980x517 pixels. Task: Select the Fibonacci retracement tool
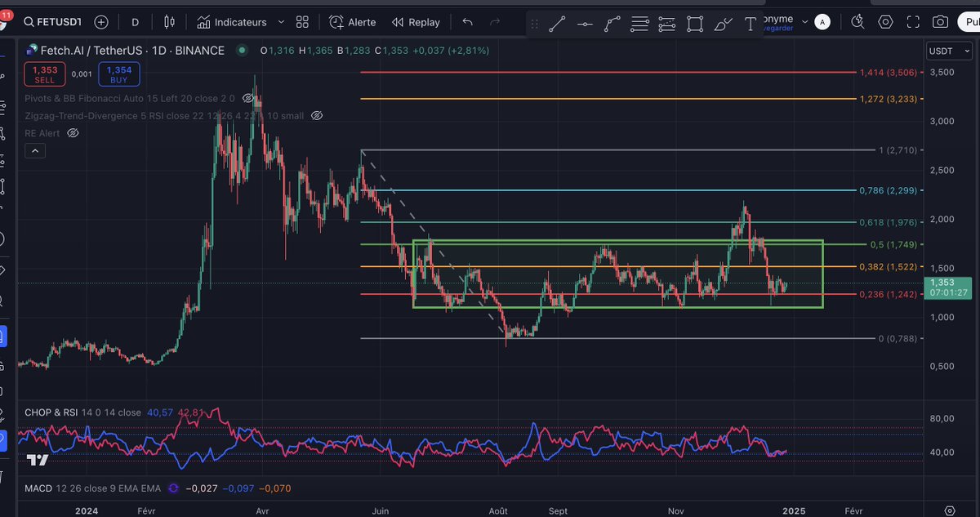click(639, 25)
